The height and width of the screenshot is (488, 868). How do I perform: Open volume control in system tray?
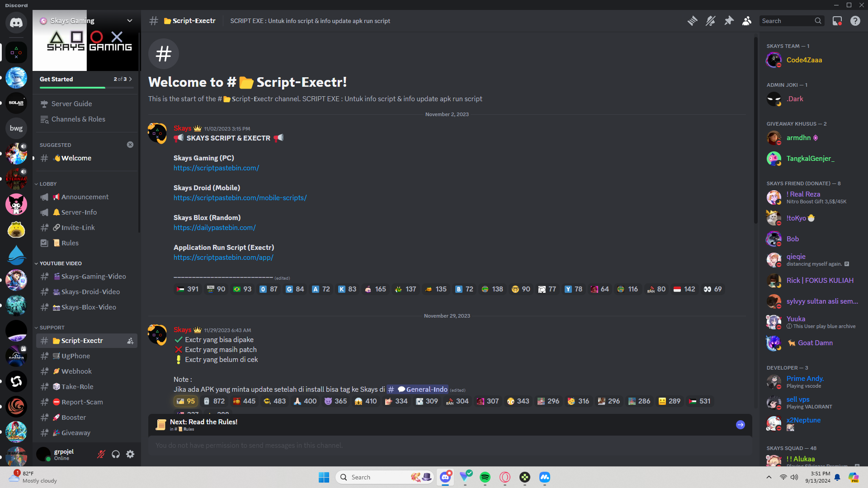click(x=794, y=477)
